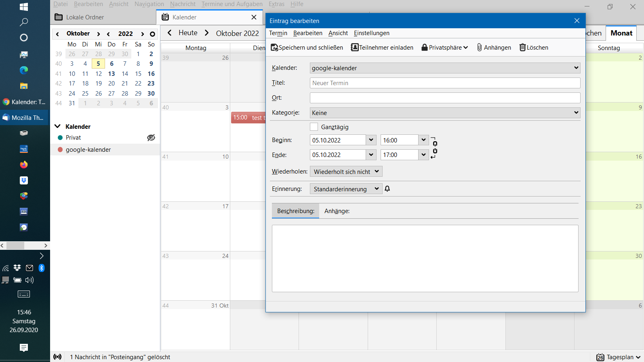Screen dimensions: 644x362
Task: Click the Löschen trash icon
Action: [x=522, y=48]
